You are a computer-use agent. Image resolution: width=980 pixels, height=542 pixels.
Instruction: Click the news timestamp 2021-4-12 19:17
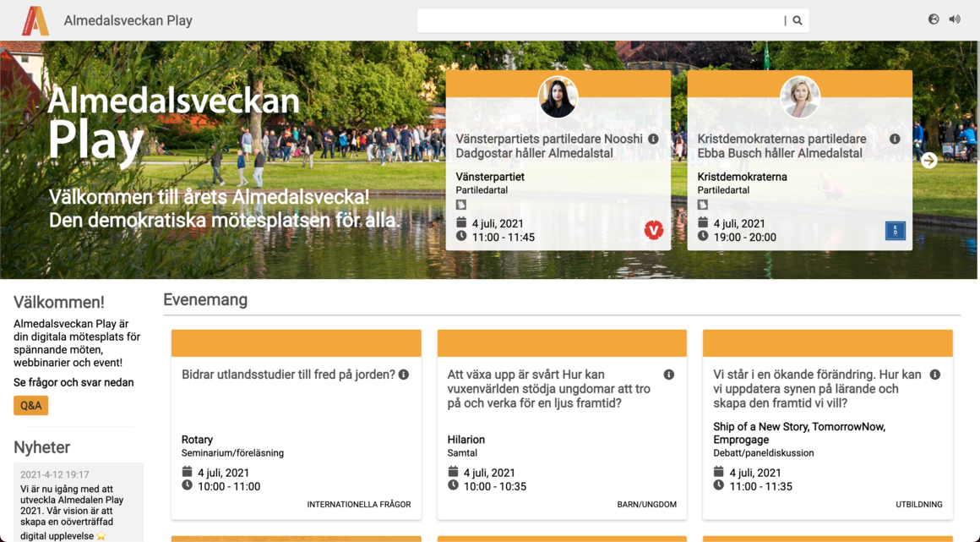coord(54,475)
